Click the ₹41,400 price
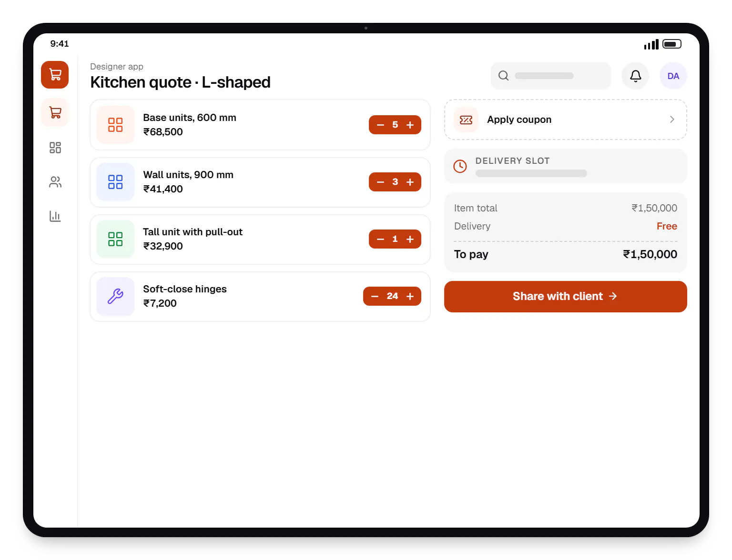Image resolution: width=732 pixels, height=560 pixels. pos(163,189)
